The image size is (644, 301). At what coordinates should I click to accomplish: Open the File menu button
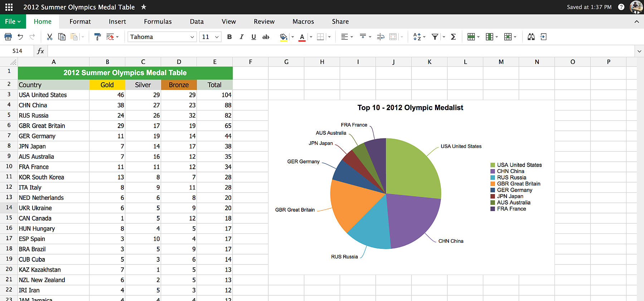[13, 21]
